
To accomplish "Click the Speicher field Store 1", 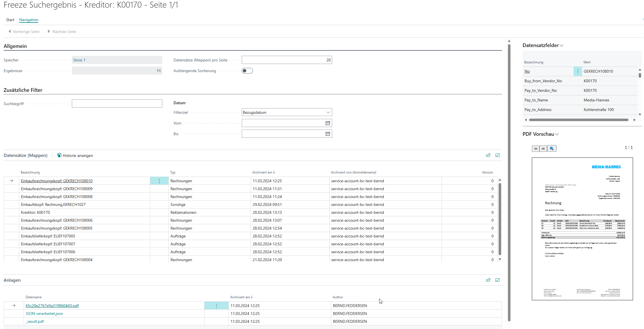I will pos(117,60).
